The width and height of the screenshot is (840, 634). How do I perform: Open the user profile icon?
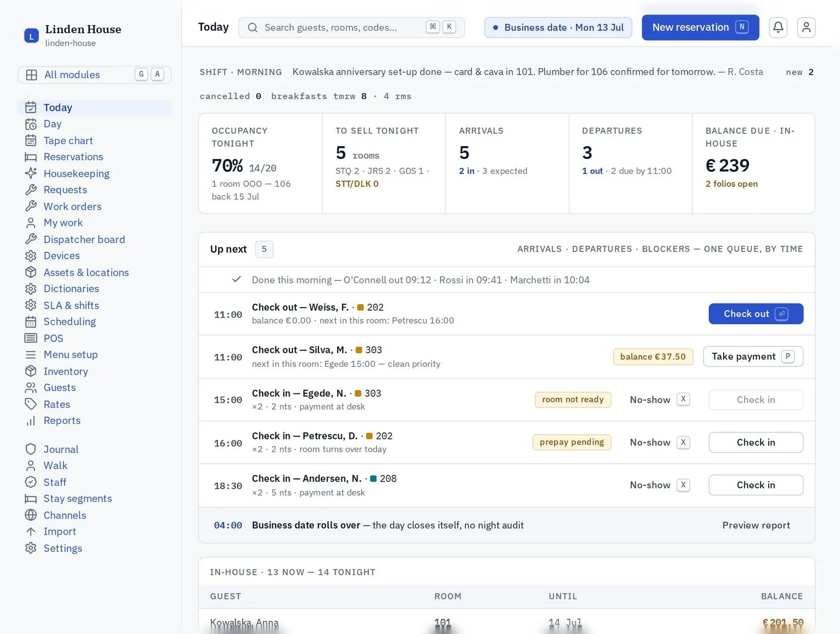click(806, 27)
